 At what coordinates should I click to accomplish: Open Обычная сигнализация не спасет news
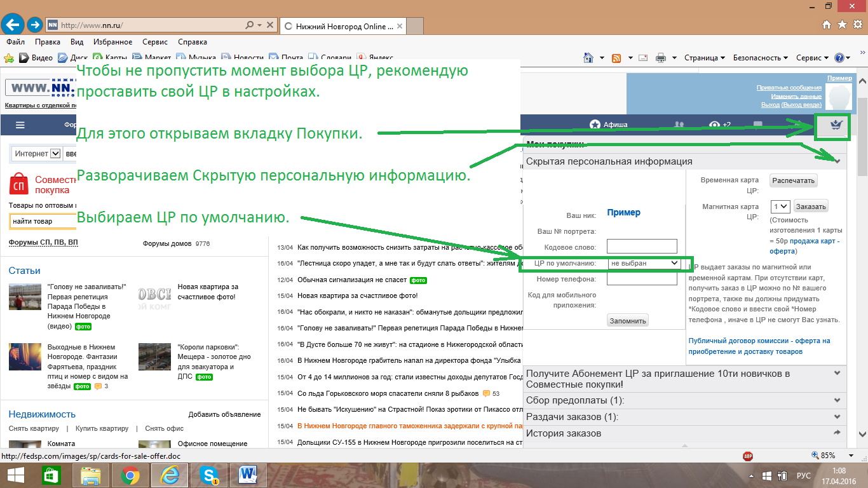(x=352, y=280)
